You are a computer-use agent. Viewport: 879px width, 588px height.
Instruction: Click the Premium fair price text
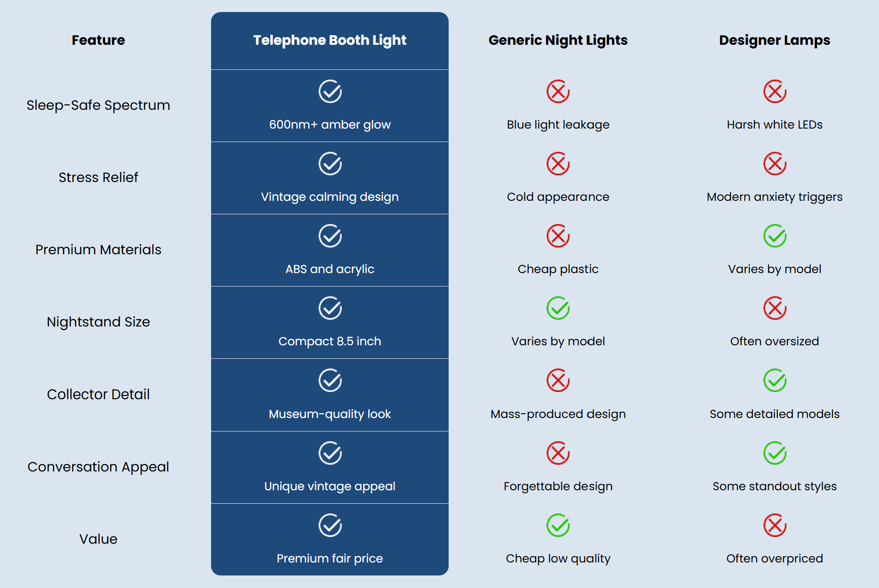click(x=330, y=559)
